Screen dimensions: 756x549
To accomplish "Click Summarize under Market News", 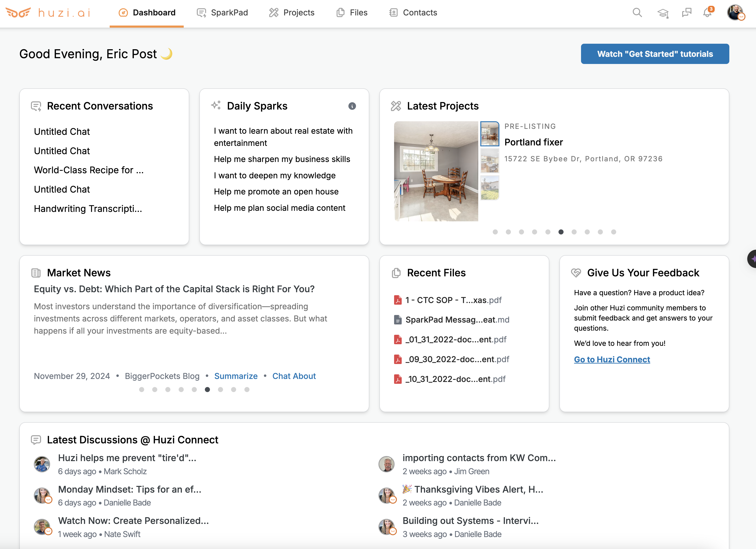I will 236,376.
